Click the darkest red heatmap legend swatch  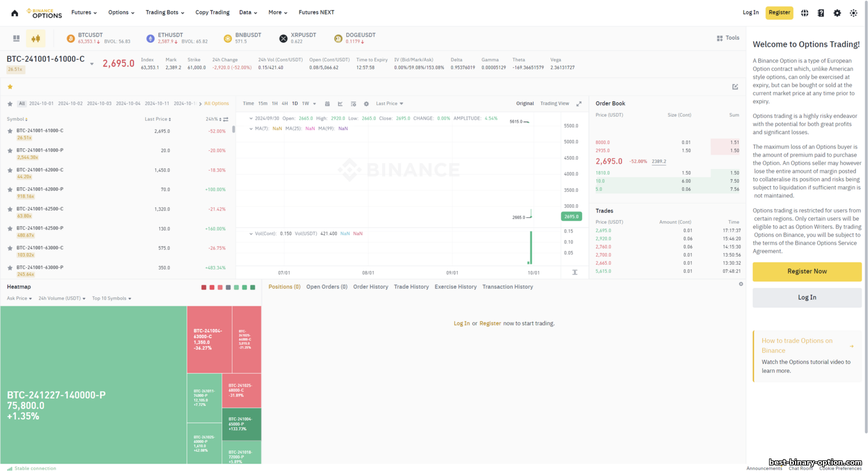pyautogui.click(x=204, y=287)
